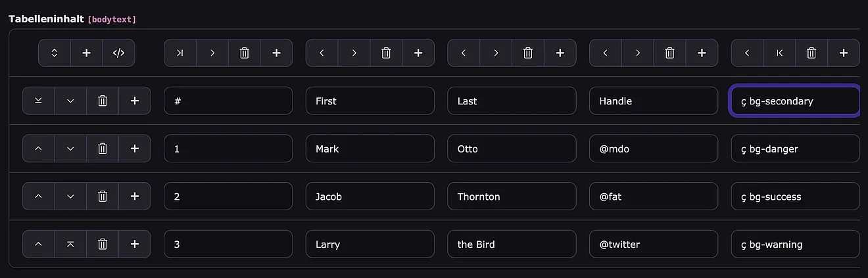Move the bg-secondary column to the start
Viewport: 868px width, 278px height.
(x=779, y=53)
